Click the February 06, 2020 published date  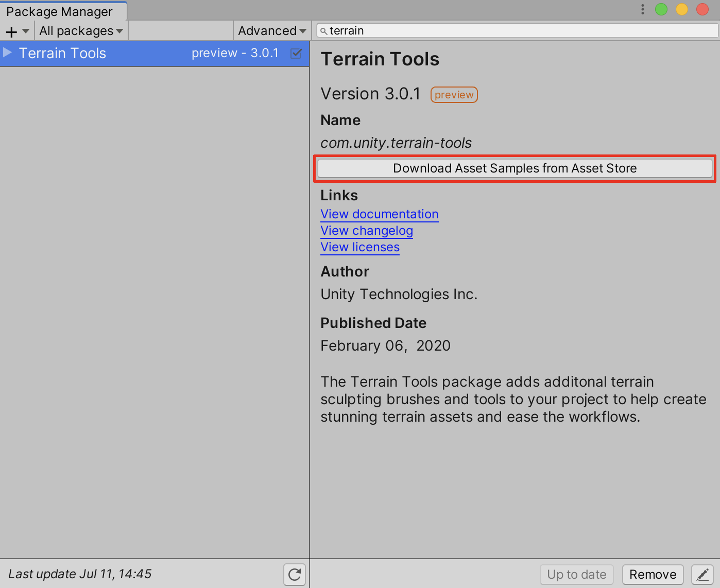[386, 345]
